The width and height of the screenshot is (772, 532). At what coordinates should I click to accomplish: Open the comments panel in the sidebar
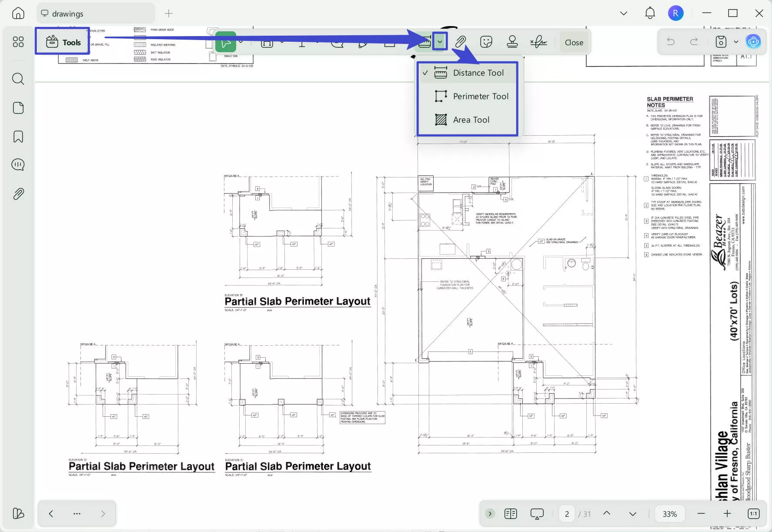tap(18, 164)
